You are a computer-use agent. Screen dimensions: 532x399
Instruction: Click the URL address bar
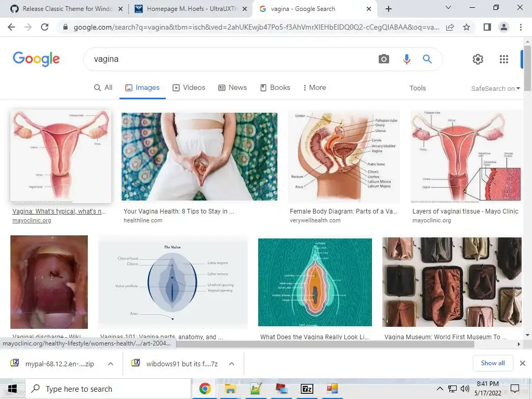coord(256,27)
